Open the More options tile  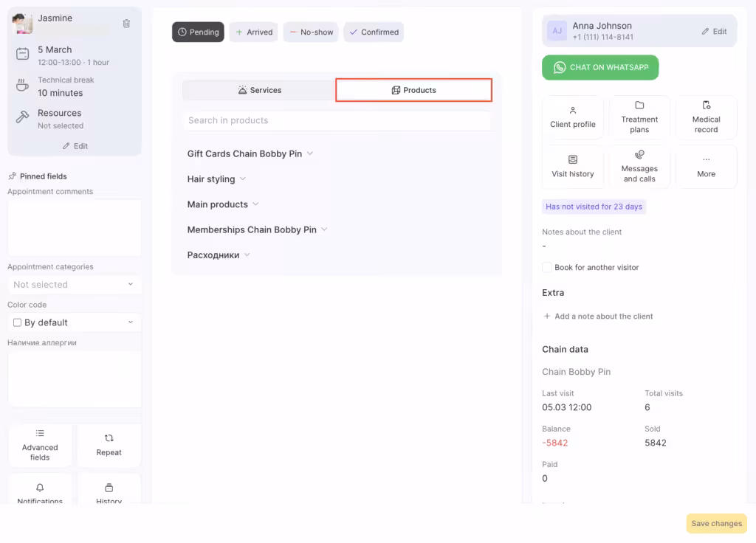tap(706, 167)
